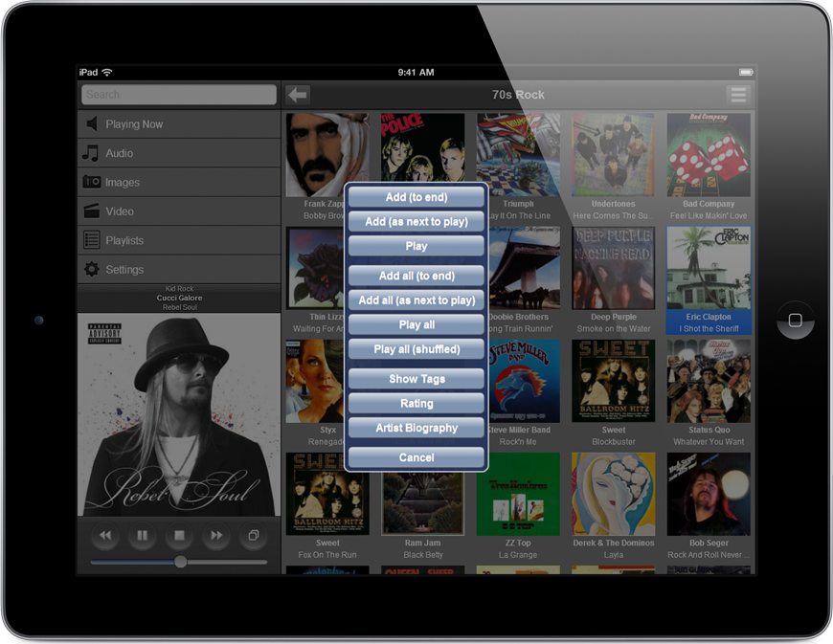Image resolution: width=833 pixels, height=644 pixels.
Task: Click the 9:41 AM clock
Action: coord(416,72)
